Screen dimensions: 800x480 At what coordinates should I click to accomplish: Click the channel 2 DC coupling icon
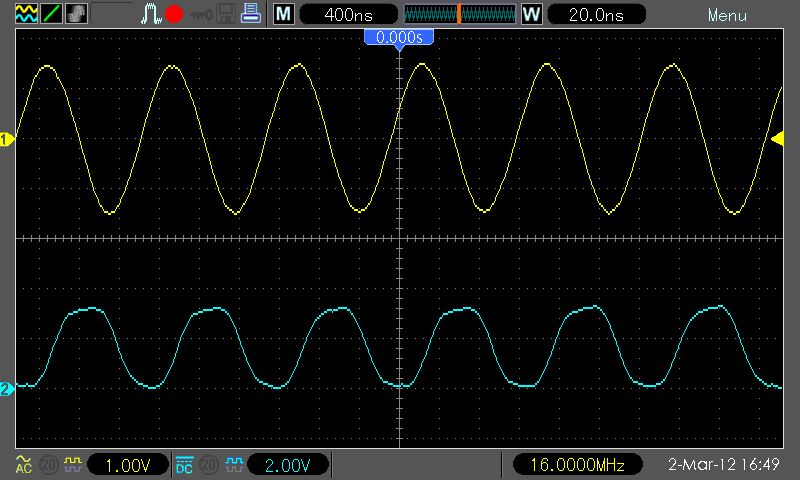click(x=184, y=465)
